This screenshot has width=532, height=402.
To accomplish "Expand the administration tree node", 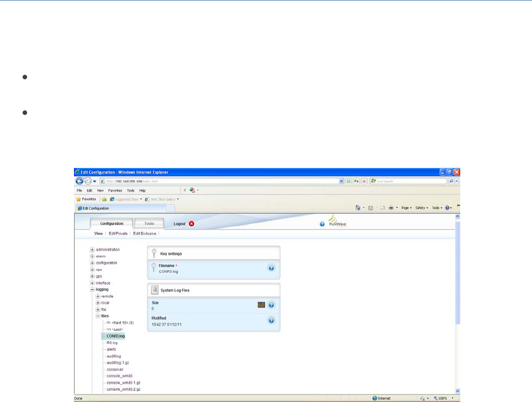I will pos(92,249).
